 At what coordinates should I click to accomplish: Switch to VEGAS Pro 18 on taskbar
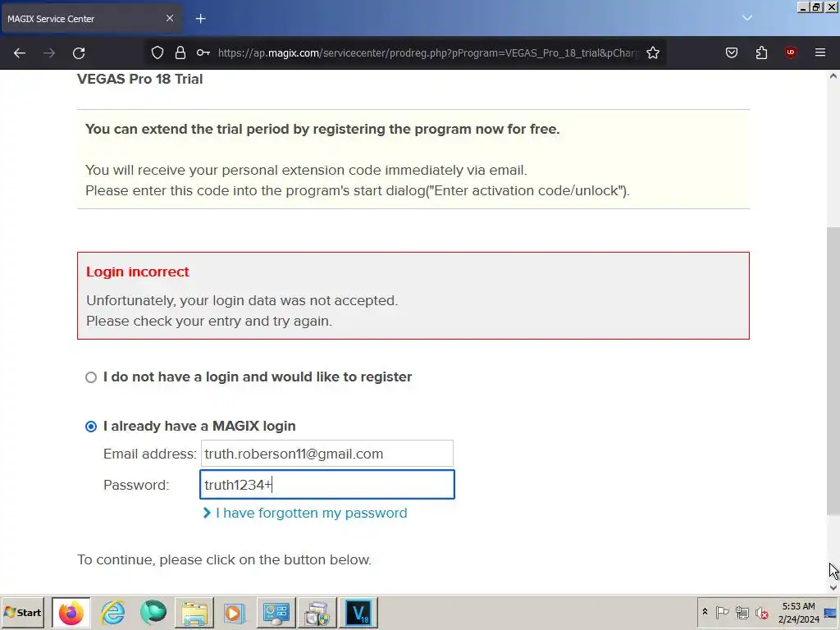pos(358,613)
